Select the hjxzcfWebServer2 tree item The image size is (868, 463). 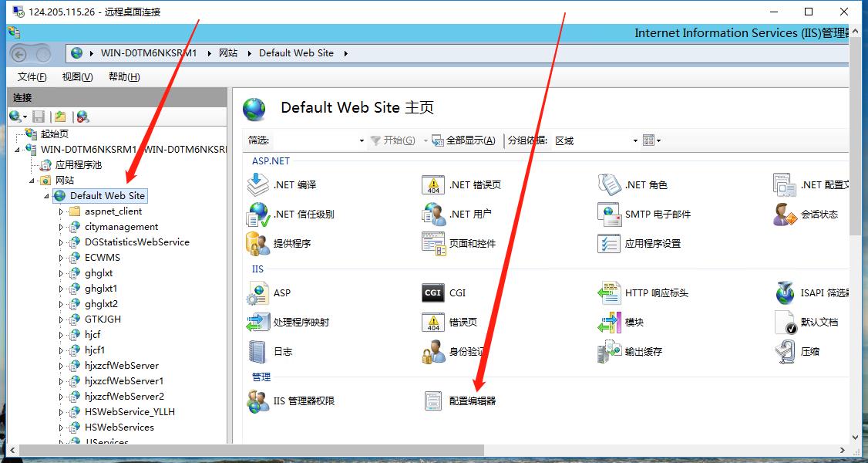point(124,397)
